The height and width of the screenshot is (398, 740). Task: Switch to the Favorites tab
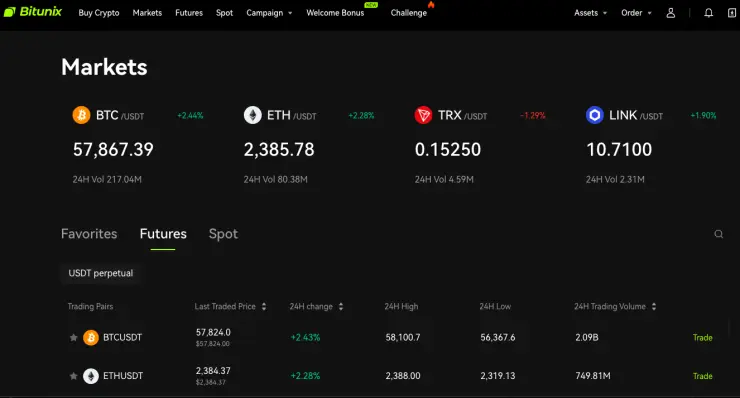click(89, 234)
